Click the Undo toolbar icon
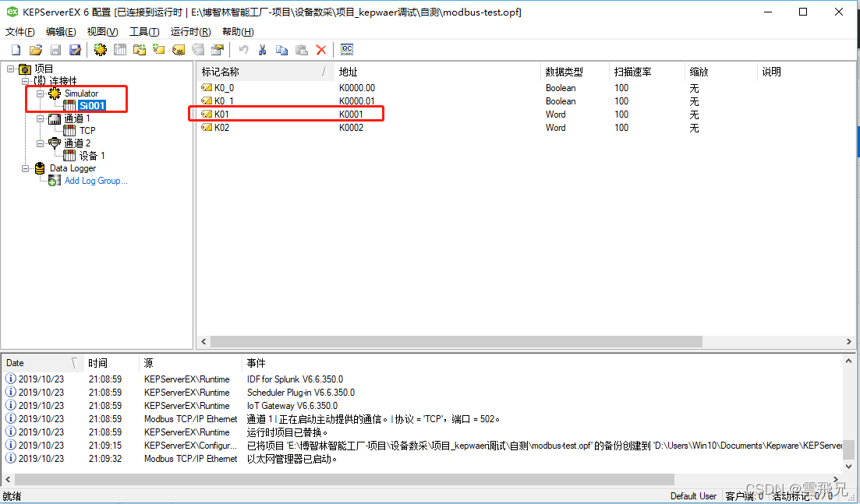 tap(243, 50)
